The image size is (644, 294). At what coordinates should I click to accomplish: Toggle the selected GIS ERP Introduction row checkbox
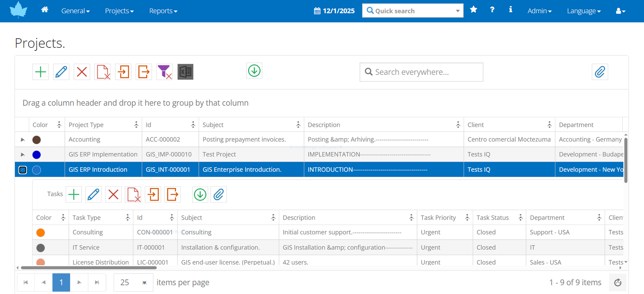[23, 170]
